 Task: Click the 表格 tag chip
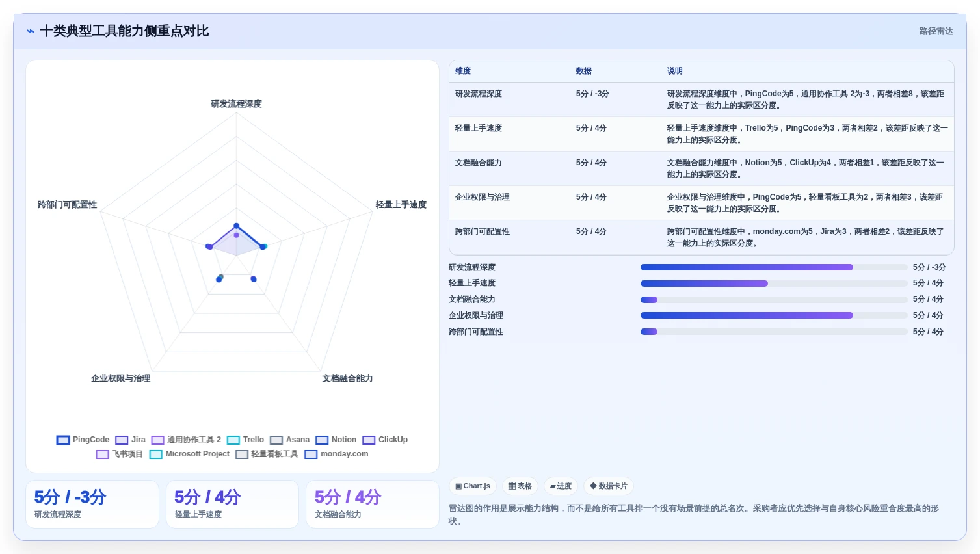pyautogui.click(x=520, y=486)
